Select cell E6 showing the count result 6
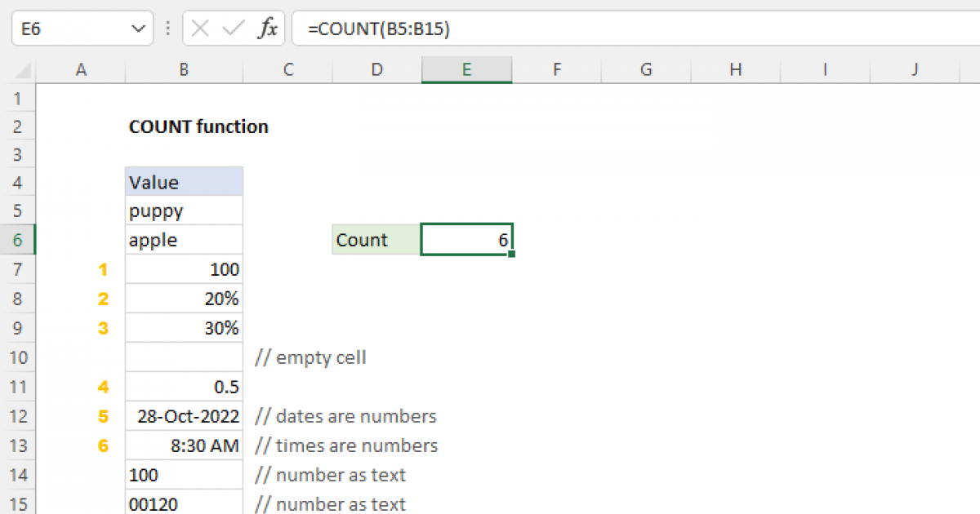The height and width of the screenshot is (514, 980). point(466,239)
